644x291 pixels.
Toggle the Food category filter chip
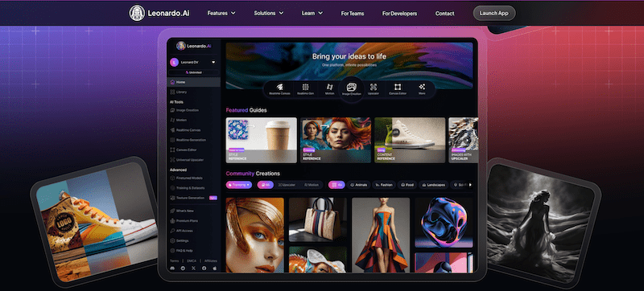point(407,185)
